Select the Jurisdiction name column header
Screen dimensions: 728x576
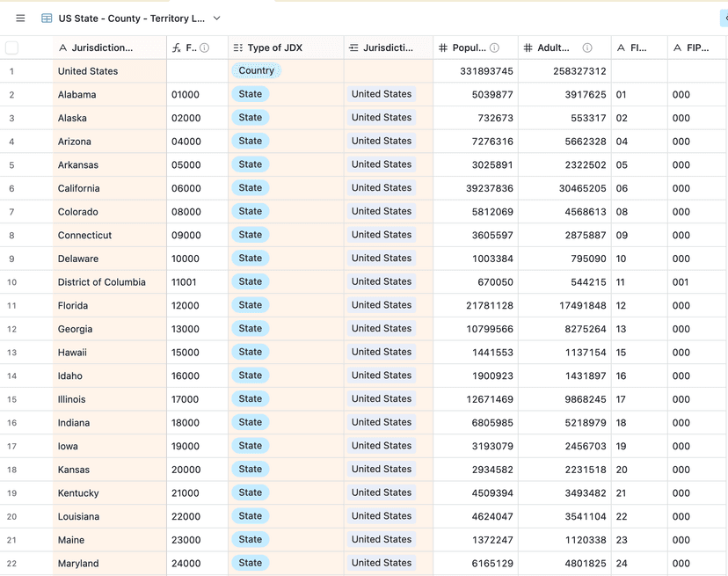pyautogui.click(x=102, y=47)
